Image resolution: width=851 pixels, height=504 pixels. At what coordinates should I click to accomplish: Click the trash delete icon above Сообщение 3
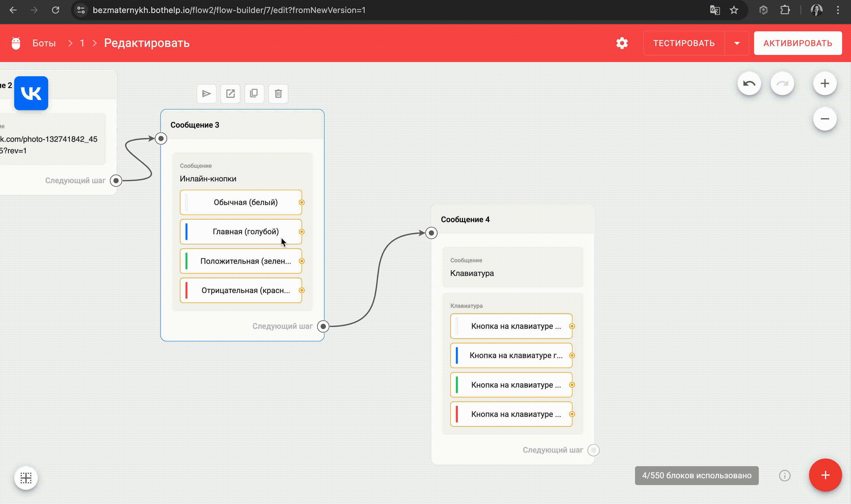tap(278, 93)
